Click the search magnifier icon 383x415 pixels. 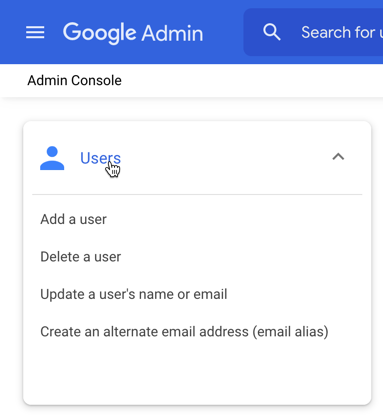pyautogui.click(x=272, y=32)
